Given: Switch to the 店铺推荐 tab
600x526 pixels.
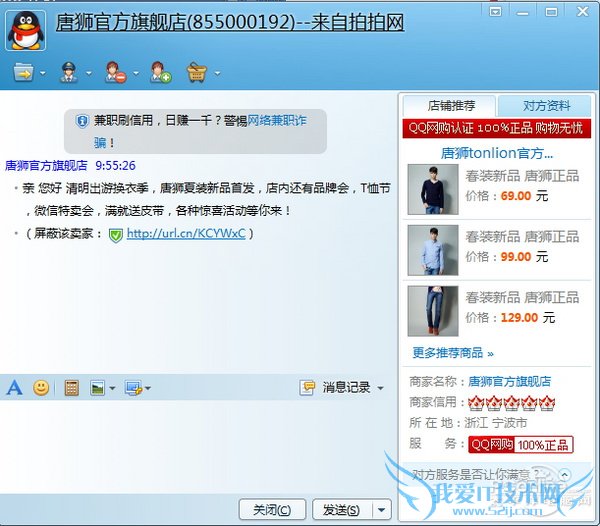Looking at the screenshot, I should 450,106.
